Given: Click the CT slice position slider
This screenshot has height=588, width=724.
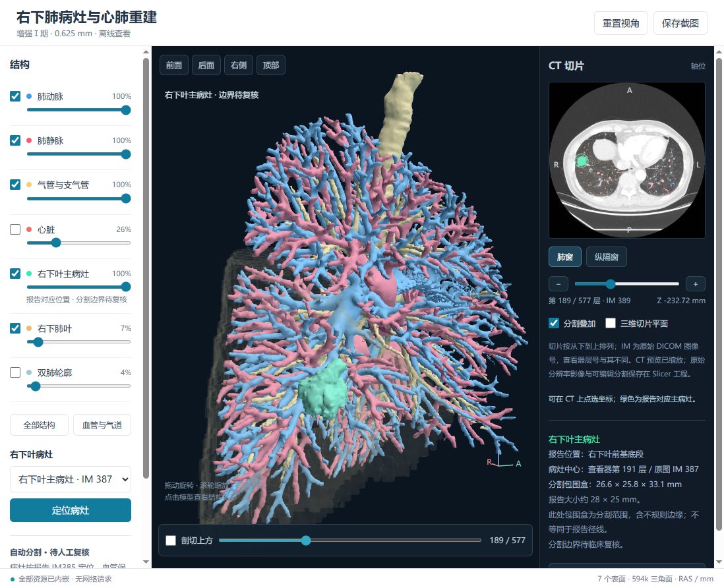Looking at the screenshot, I should pos(626,284).
